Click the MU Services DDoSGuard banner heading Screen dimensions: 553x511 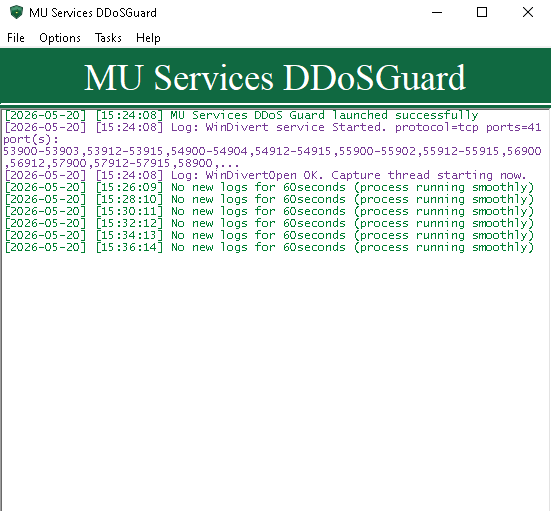[x=275, y=77]
